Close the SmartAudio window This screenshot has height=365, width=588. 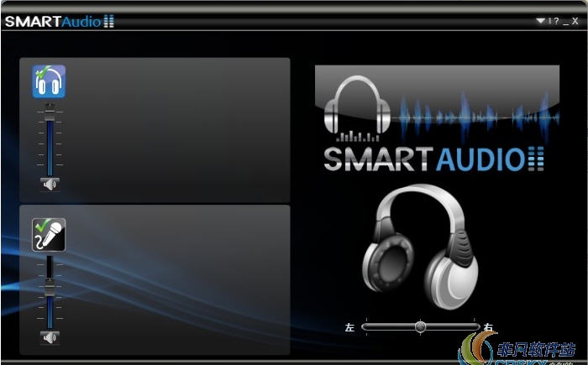pyautogui.click(x=575, y=21)
